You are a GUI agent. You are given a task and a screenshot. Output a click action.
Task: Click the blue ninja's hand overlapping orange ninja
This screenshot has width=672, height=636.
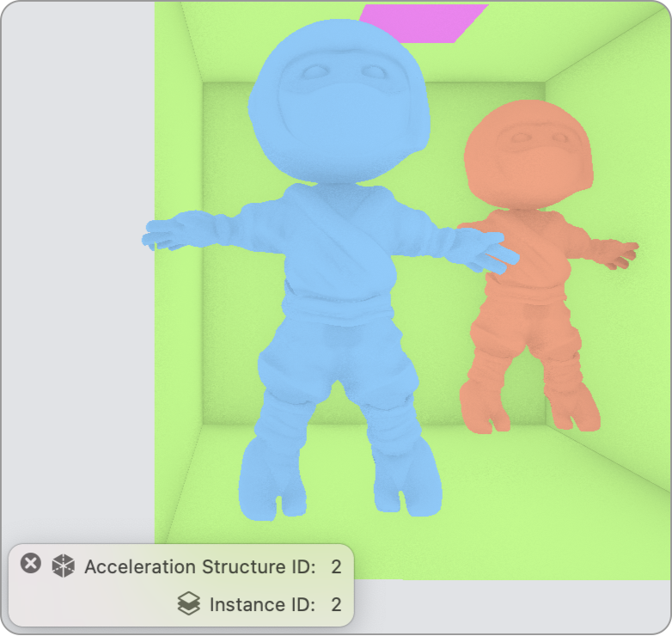(492, 253)
